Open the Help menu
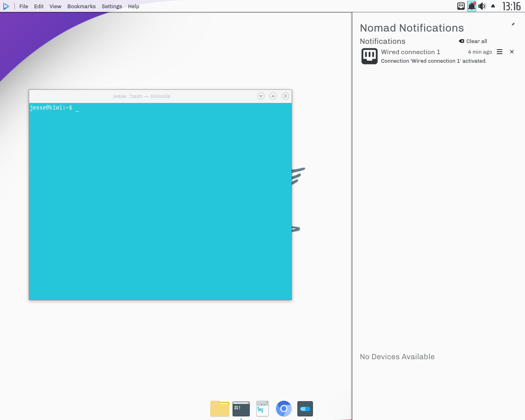This screenshot has height=420, width=525. click(134, 6)
